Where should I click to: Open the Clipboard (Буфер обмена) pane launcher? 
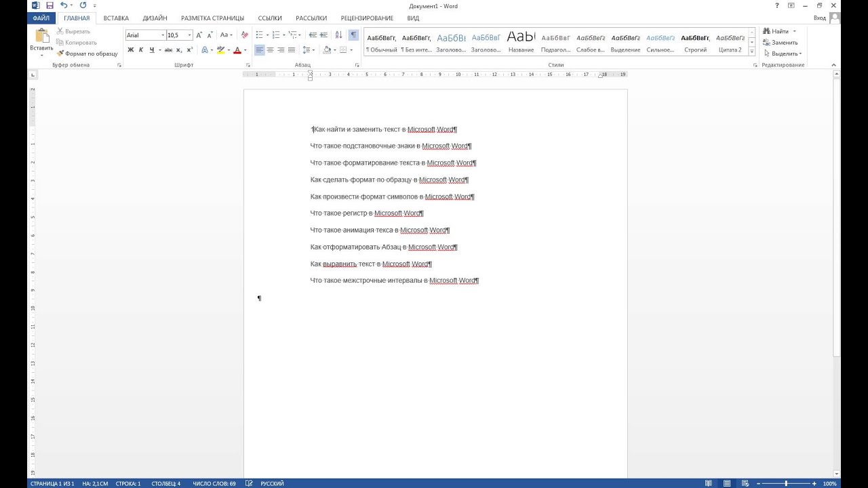tap(119, 65)
